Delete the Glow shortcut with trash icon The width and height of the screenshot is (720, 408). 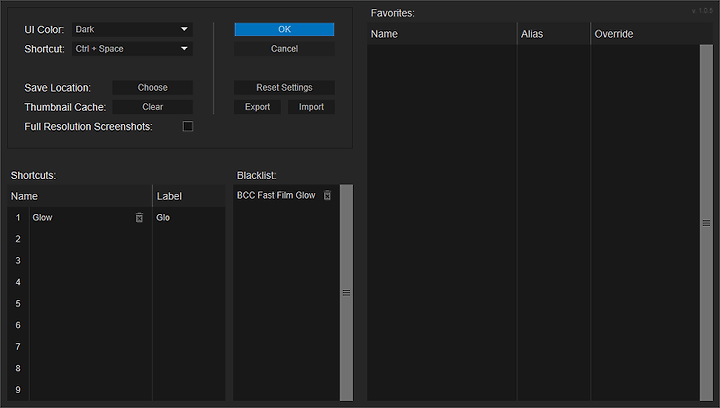click(x=139, y=218)
